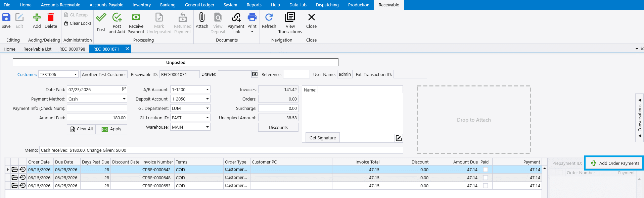Click the edit signature pencil icon
644x198 pixels.
point(399,138)
